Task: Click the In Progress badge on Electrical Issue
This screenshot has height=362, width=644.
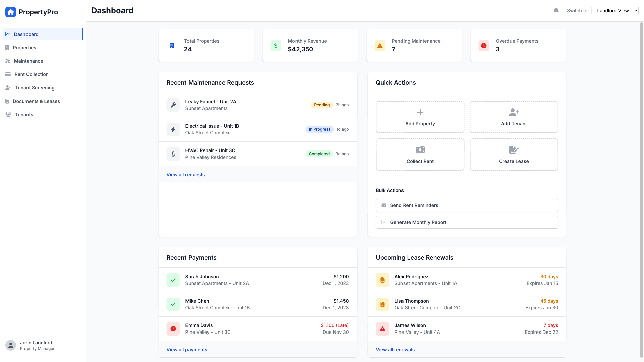Action: (x=319, y=129)
